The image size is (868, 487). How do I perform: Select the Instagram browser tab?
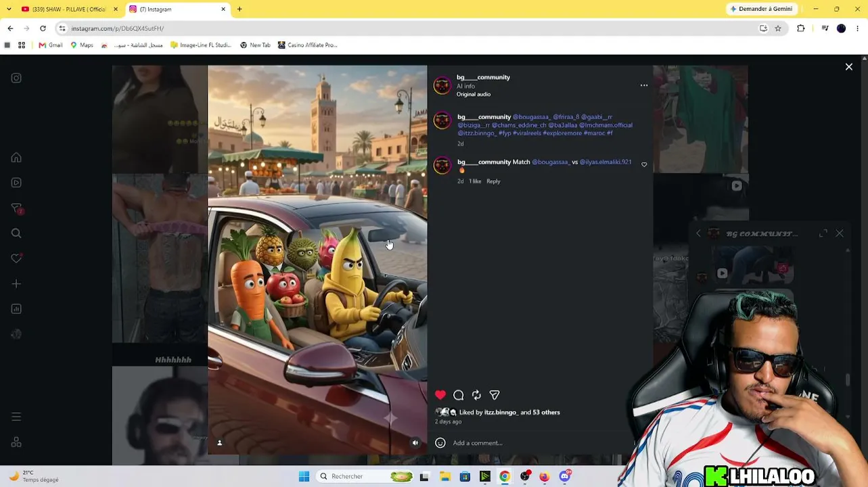coord(177,9)
